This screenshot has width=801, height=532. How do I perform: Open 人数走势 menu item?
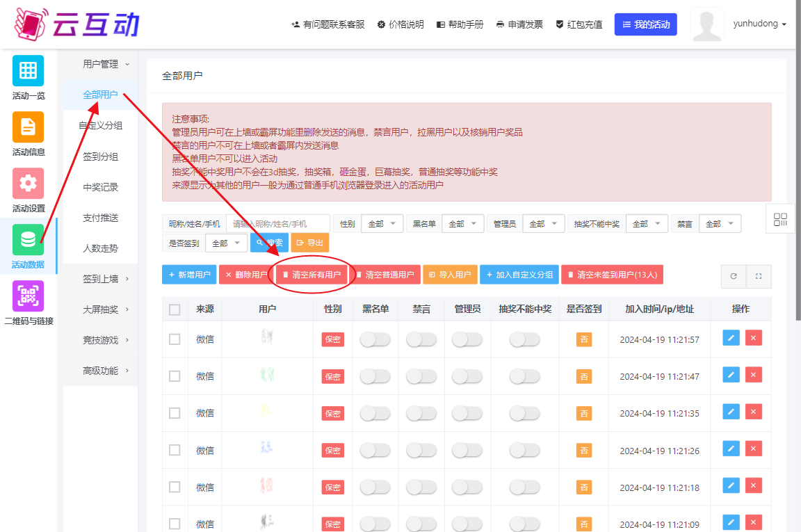click(x=101, y=248)
